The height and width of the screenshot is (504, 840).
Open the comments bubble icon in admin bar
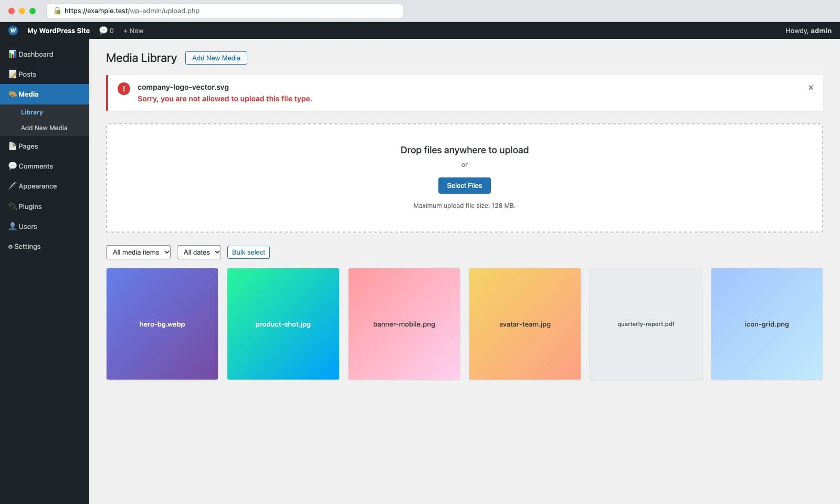pyautogui.click(x=103, y=30)
